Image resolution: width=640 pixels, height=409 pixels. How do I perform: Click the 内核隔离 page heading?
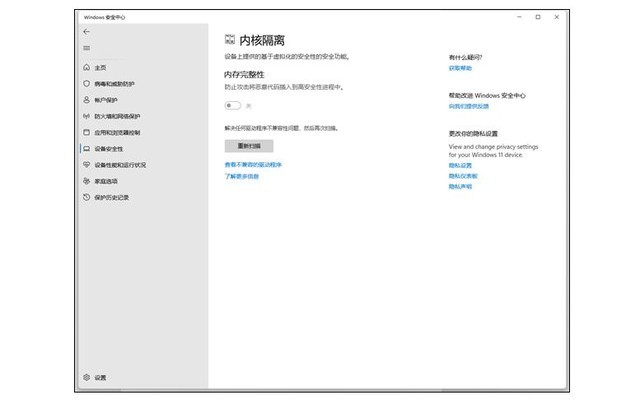pos(262,40)
